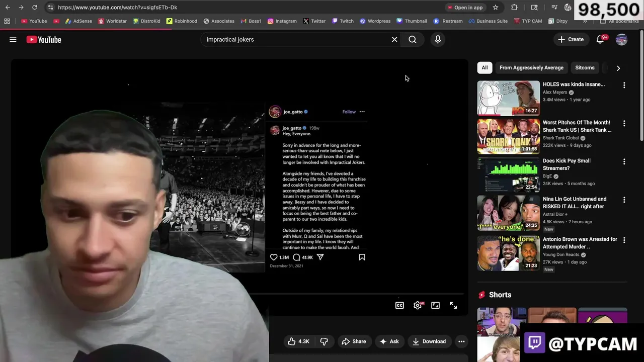Open the browser extensions puzzle icon
This screenshot has height=362, width=644.
click(514, 7)
